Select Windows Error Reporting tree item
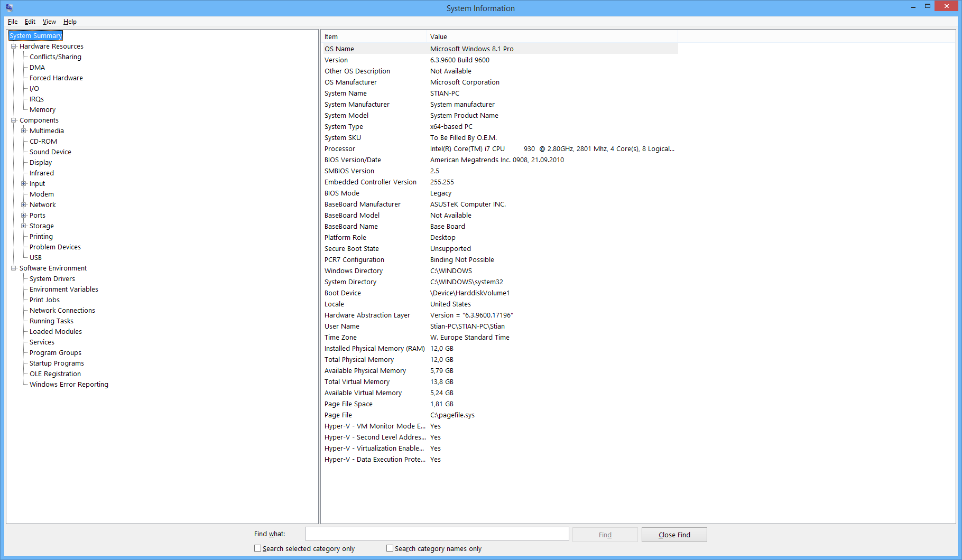 [69, 385]
